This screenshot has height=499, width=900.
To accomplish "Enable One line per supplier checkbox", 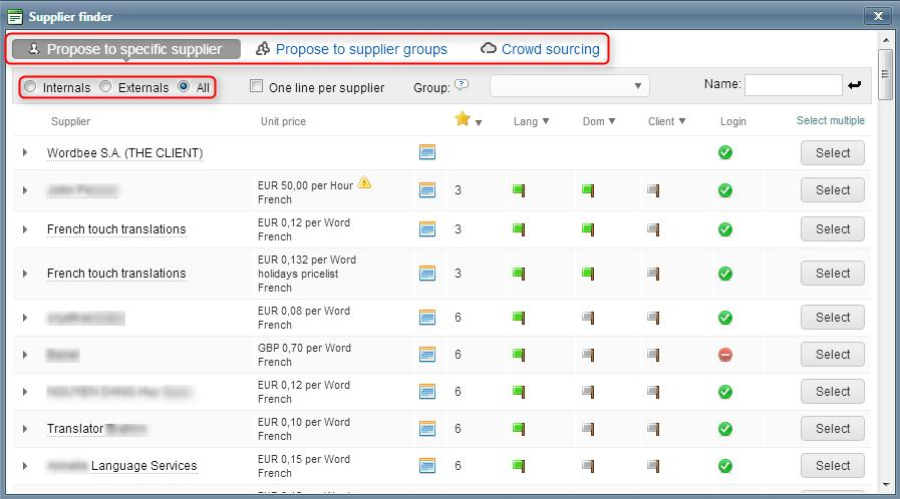I will point(256,87).
